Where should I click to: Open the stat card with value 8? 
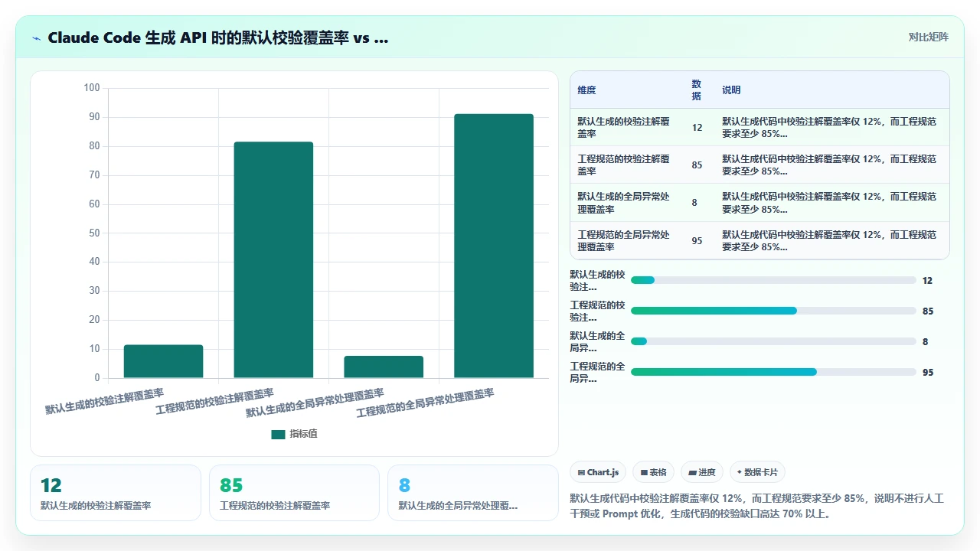coord(472,493)
